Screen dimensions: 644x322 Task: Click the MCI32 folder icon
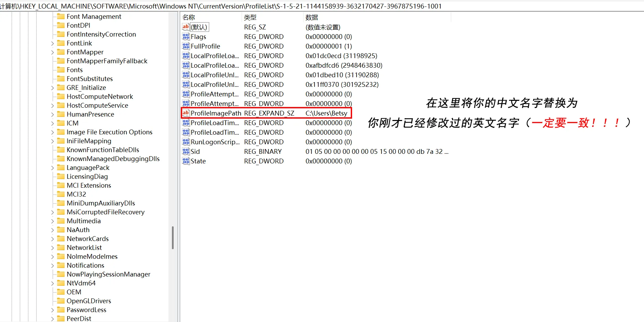[61, 194]
